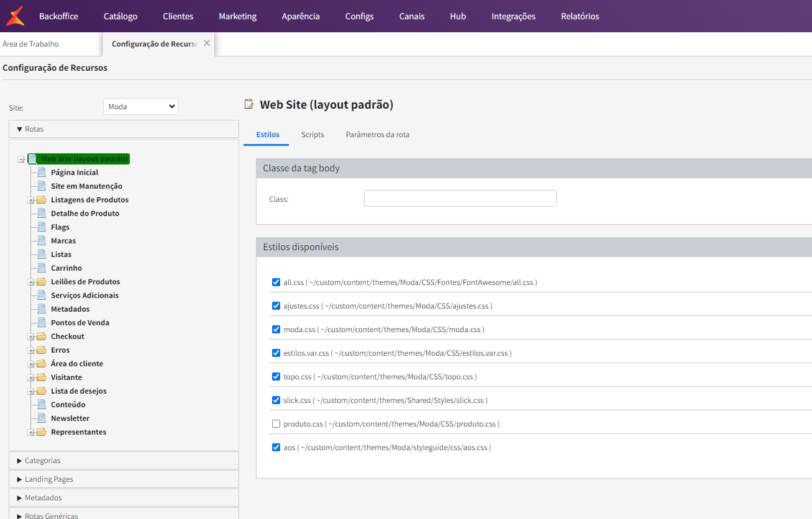Collapse the Web Site root tree node
The height and width of the screenshot is (519, 812).
tap(21, 160)
